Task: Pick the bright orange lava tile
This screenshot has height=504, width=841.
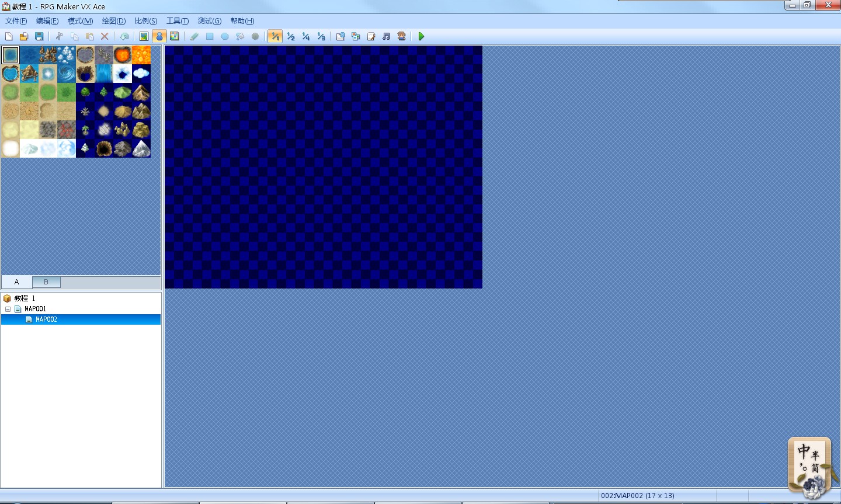Action: click(x=141, y=55)
